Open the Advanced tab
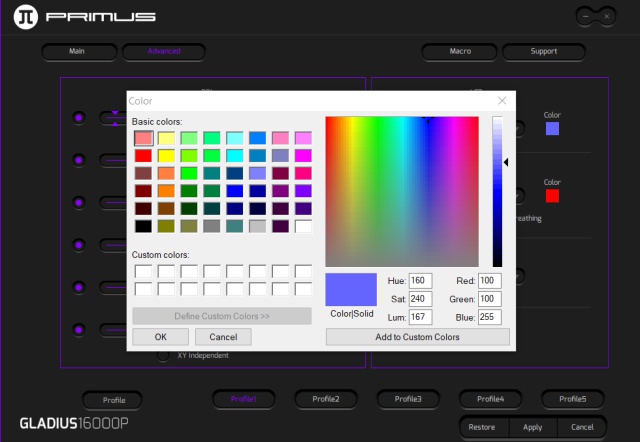Image resolution: width=640 pixels, height=442 pixels. pyautogui.click(x=164, y=51)
